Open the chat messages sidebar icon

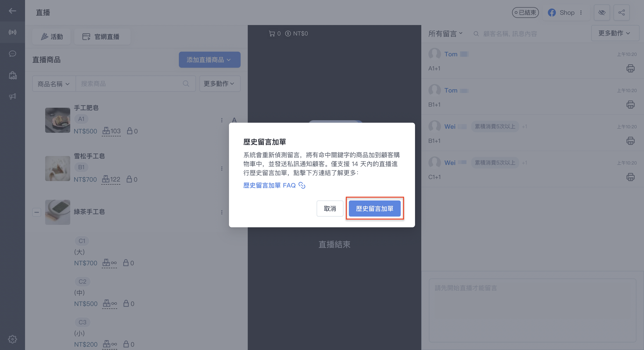tap(12, 54)
